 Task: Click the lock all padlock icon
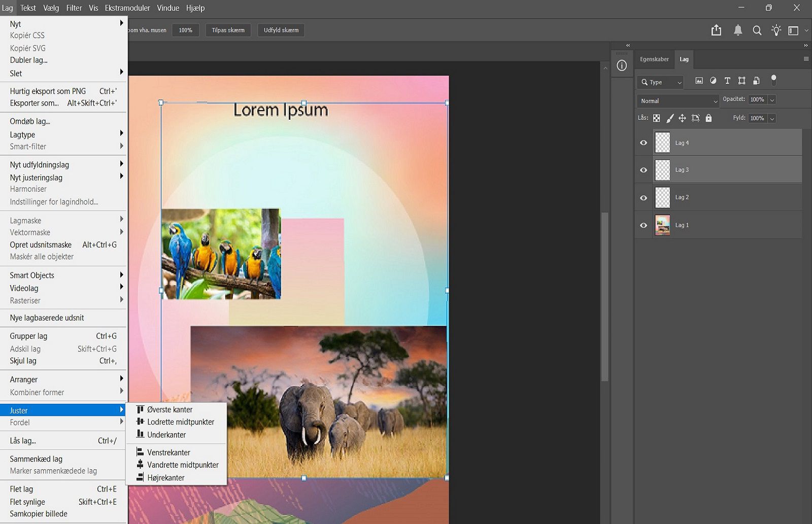[x=708, y=118]
